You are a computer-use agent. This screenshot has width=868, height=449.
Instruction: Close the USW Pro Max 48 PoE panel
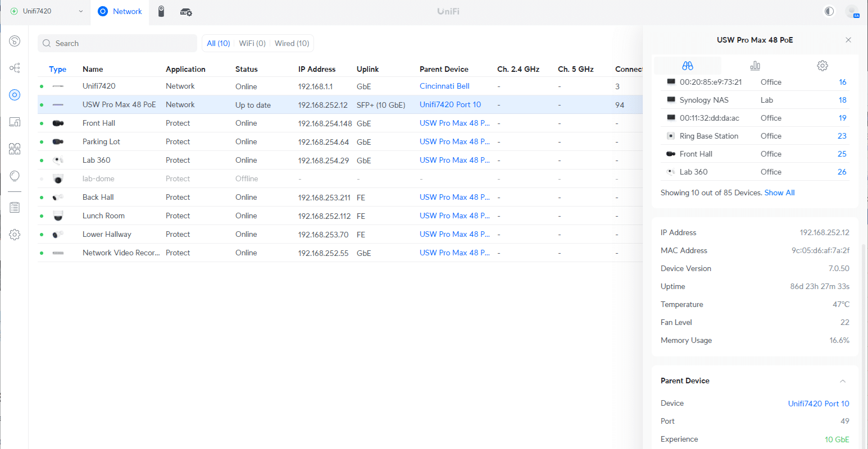[848, 40]
